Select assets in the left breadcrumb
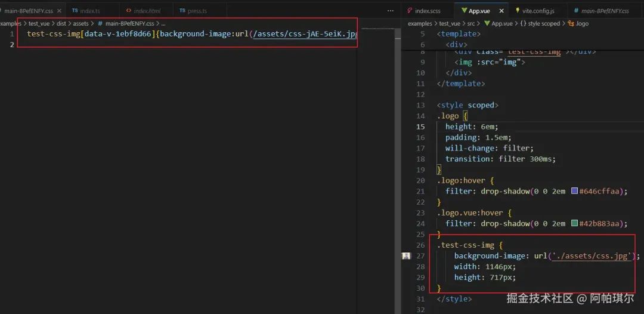644x314 pixels. [80, 24]
